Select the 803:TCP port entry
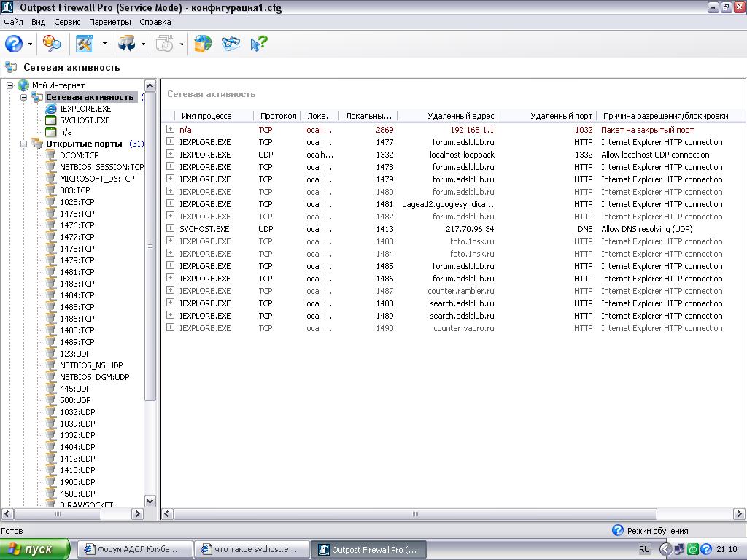Image resolution: width=747 pixels, height=560 pixels. click(x=75, y=190)
